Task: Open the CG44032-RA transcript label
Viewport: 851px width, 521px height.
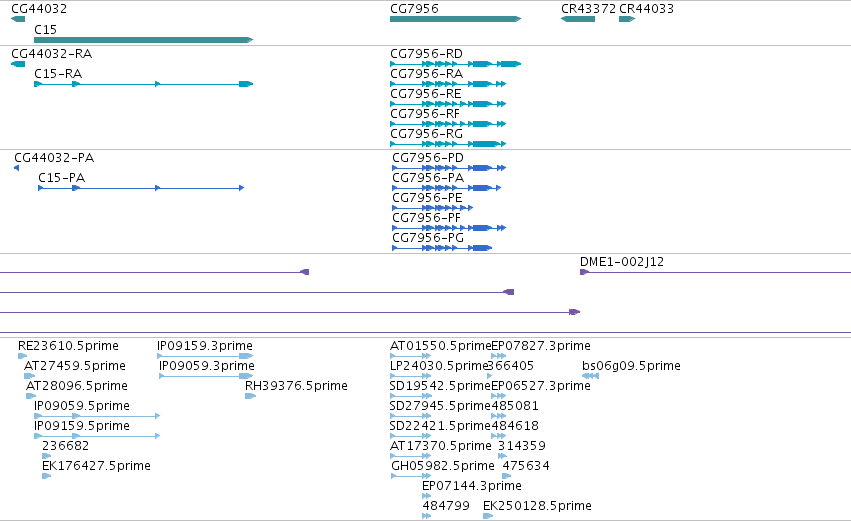Action: [52, 54]
